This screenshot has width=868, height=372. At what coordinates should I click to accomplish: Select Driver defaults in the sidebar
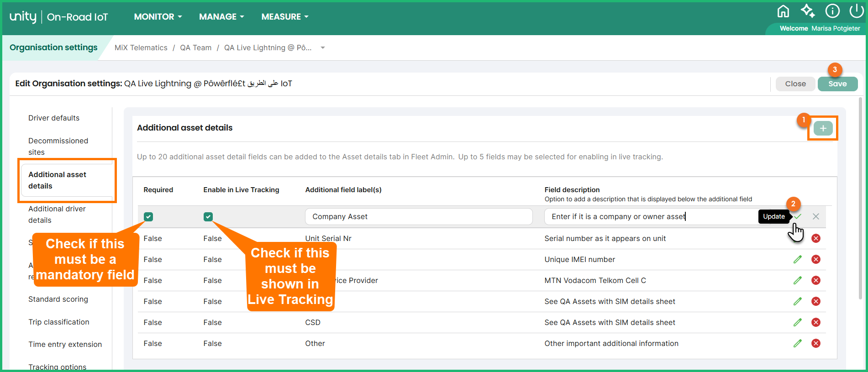[x=54, y=118]
